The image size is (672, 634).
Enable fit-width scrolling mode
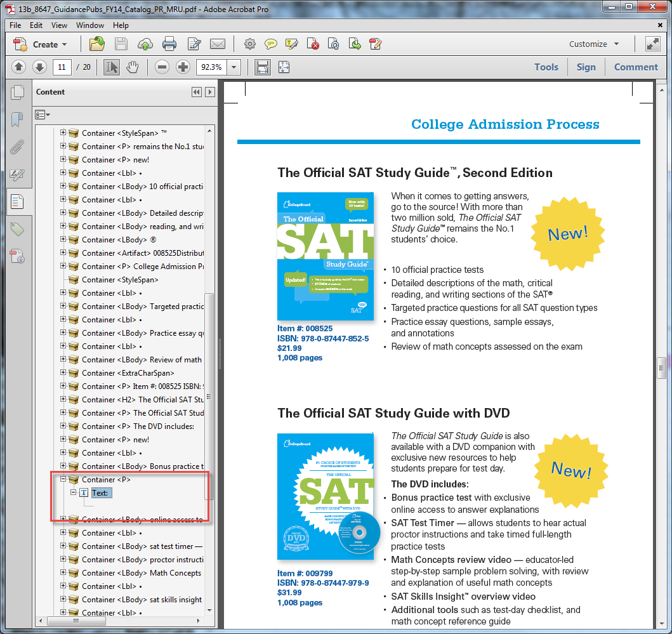point(262,67)
